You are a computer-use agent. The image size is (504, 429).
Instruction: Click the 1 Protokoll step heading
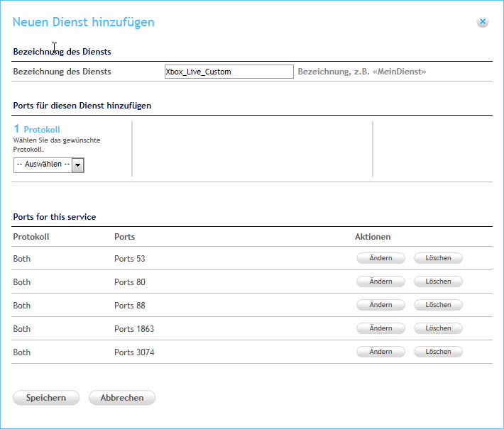click(37, 130)
